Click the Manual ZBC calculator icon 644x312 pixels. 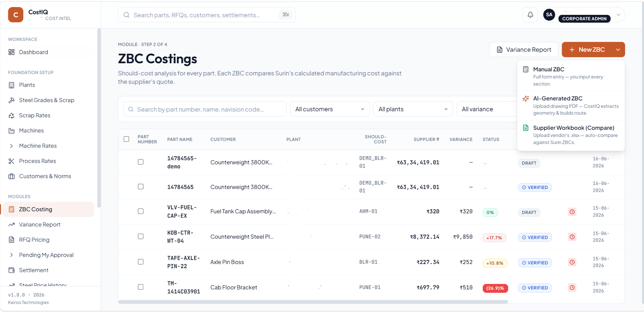point(526,70)
